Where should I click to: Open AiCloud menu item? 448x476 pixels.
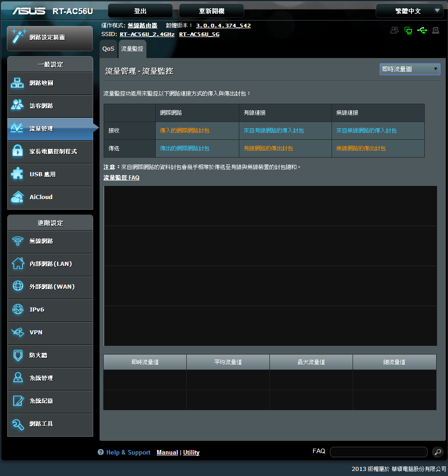[50, 197]
